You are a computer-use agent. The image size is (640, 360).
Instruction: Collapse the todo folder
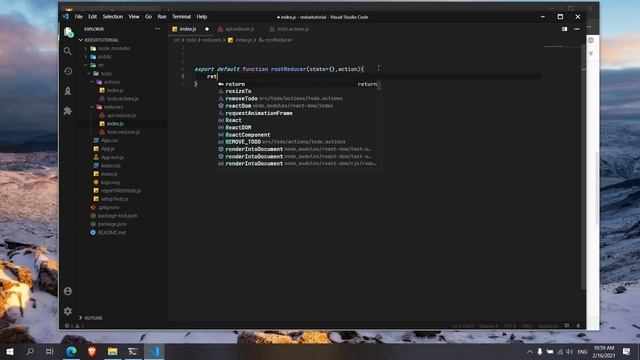point(106,73)
